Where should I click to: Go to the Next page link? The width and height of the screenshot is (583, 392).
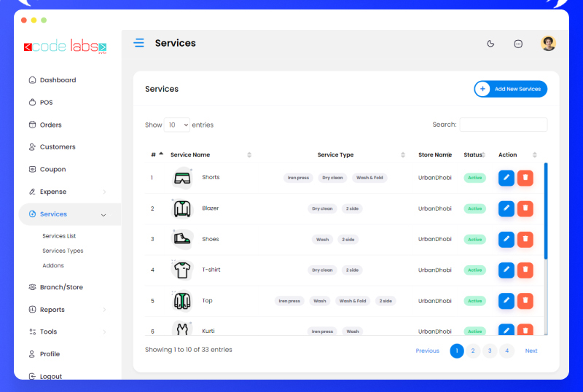(x=531, y=351)
